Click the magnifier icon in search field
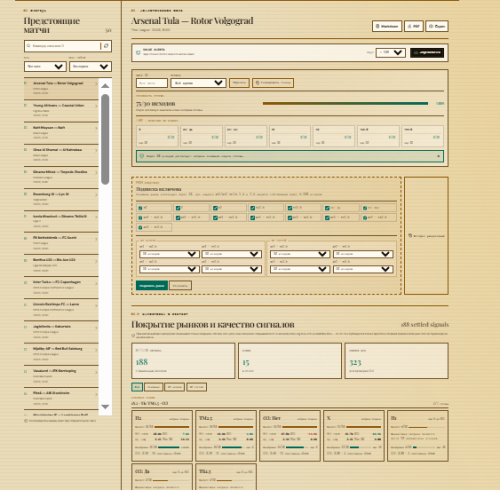 click(29, 46)
